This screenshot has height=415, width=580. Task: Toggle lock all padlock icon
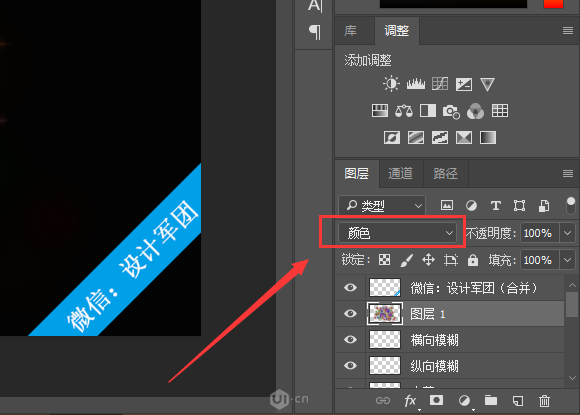473,260
